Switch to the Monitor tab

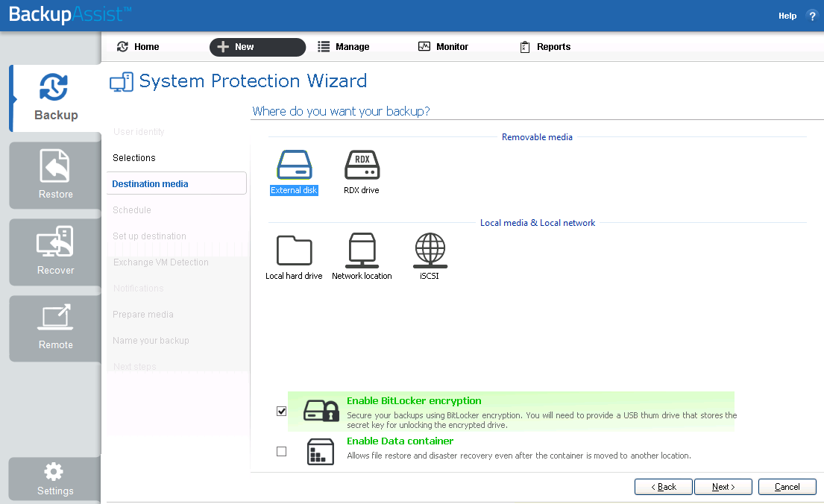coord(443,47)
